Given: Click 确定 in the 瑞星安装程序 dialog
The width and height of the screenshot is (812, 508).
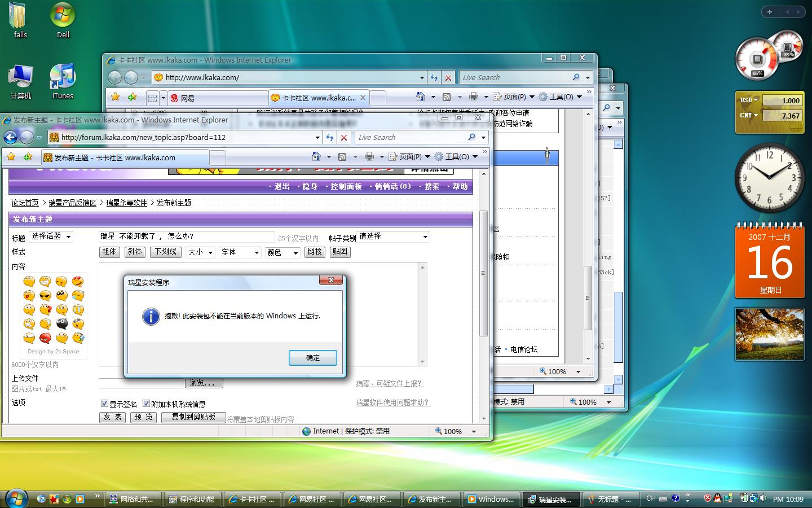Looking at the screenshot, I should pos(313,358).
